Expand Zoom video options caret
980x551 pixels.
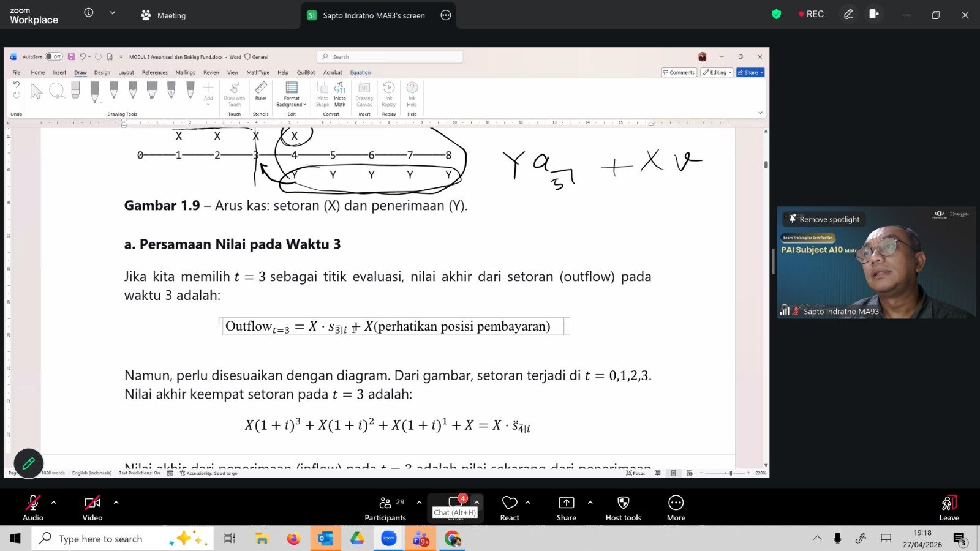point(116,503)
